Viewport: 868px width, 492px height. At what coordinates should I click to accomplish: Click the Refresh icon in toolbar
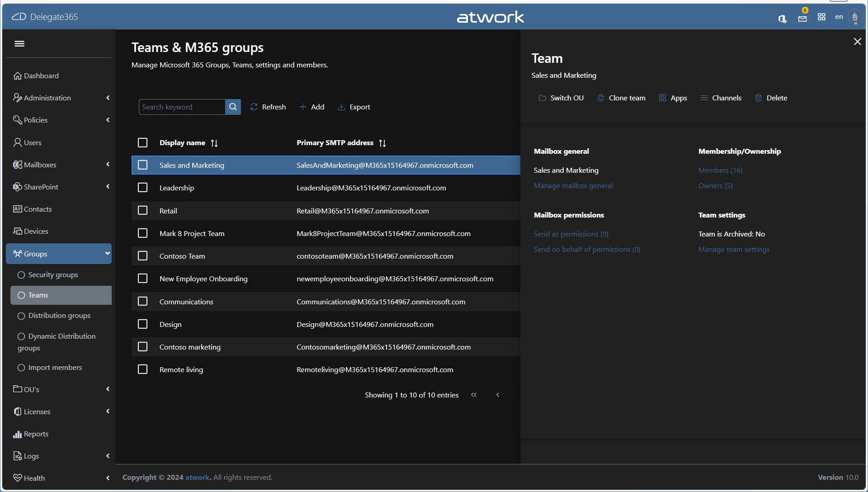coord(254,107)
